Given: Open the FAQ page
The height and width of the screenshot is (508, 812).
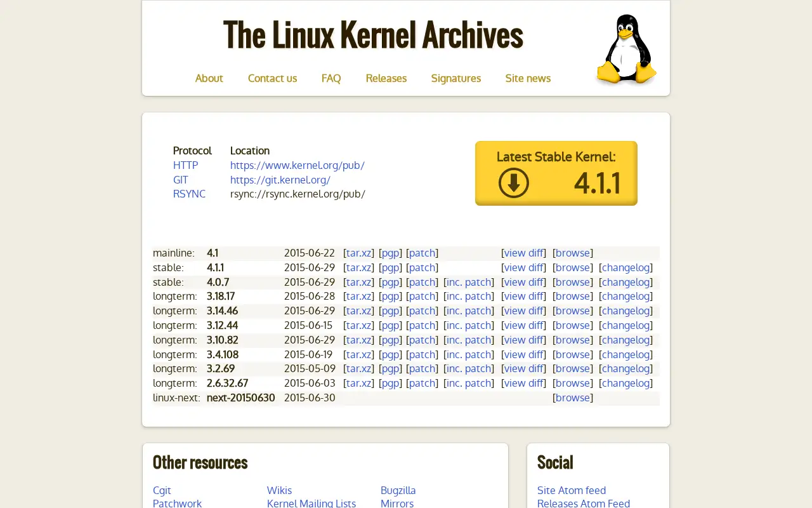Looking at the screenshot, I should point(331,78).
